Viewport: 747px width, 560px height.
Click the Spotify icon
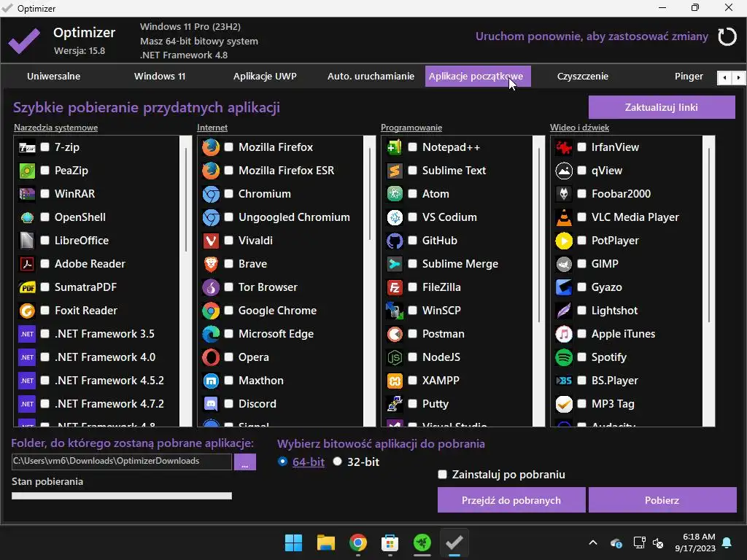564,357
